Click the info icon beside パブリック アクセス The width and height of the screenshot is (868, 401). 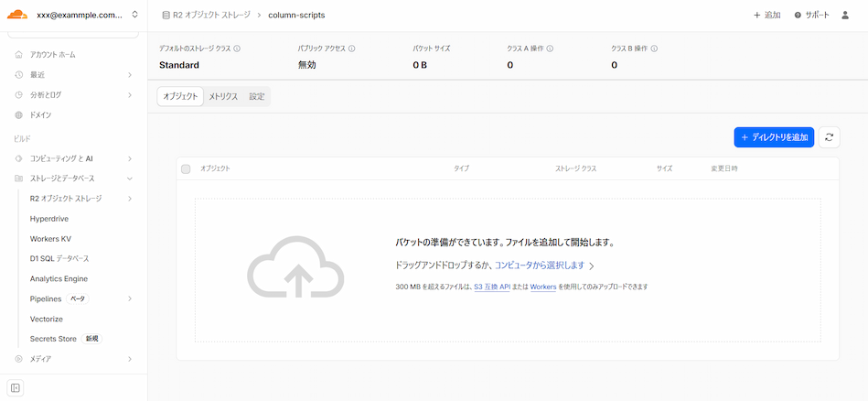(352, 49)
